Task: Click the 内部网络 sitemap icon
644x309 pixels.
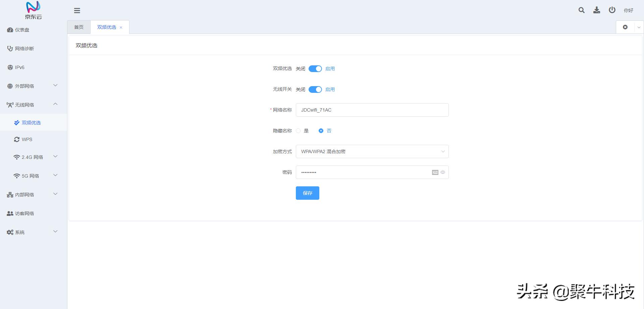Action: pyautogui.click(x=10, y=195)
